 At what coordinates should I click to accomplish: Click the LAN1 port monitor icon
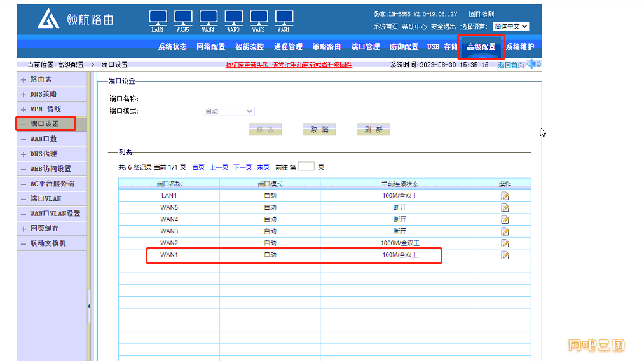pos(158,18)
